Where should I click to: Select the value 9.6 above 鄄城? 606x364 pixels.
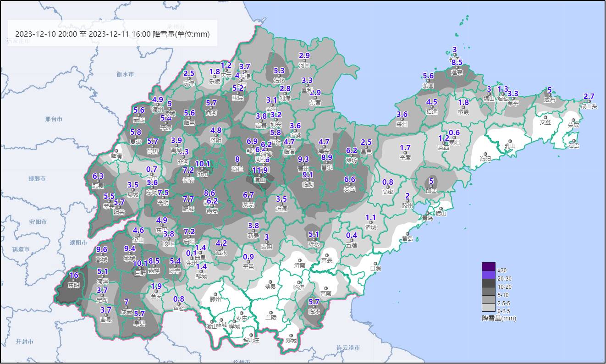point(102,249)
